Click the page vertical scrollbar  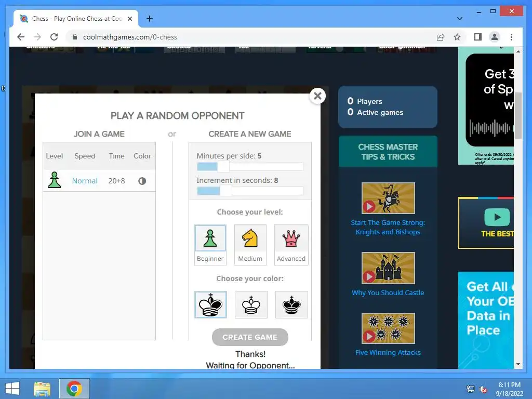(x=518, y=115)
